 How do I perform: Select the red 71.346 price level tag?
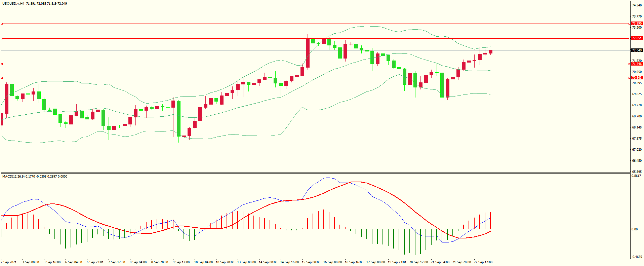[x=637, y=64]
